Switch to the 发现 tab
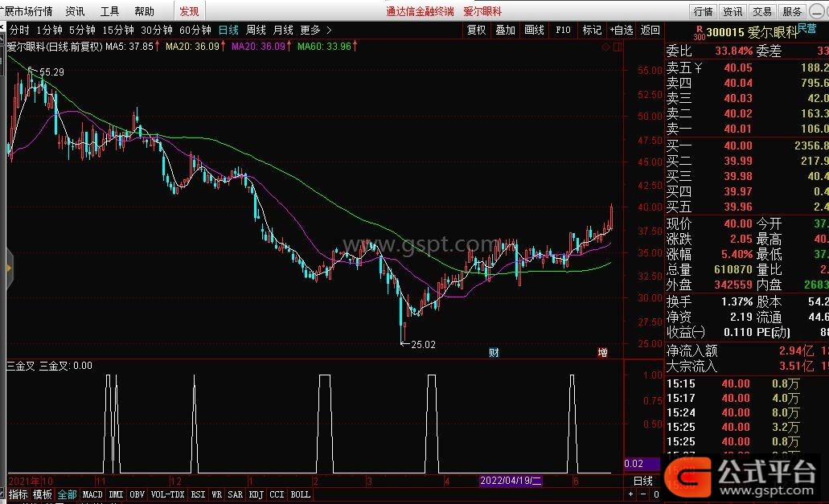The width and height of the screenshot is (829, 504). (x=189, y=11)
